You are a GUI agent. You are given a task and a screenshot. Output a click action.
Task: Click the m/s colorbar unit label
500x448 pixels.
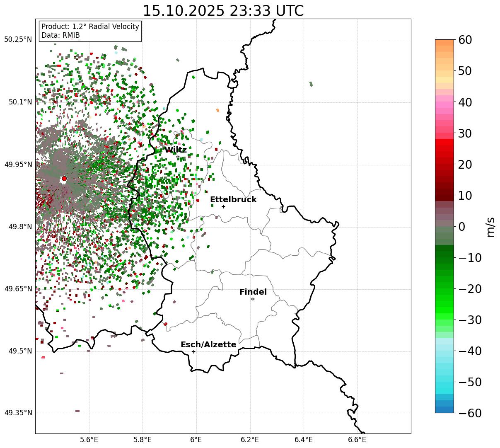point(490,226)
